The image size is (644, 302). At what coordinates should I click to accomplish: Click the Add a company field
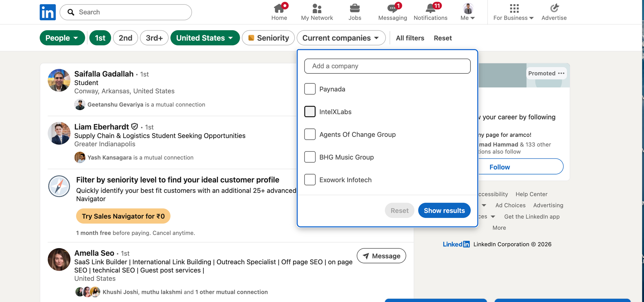click(x=387, y=66)
